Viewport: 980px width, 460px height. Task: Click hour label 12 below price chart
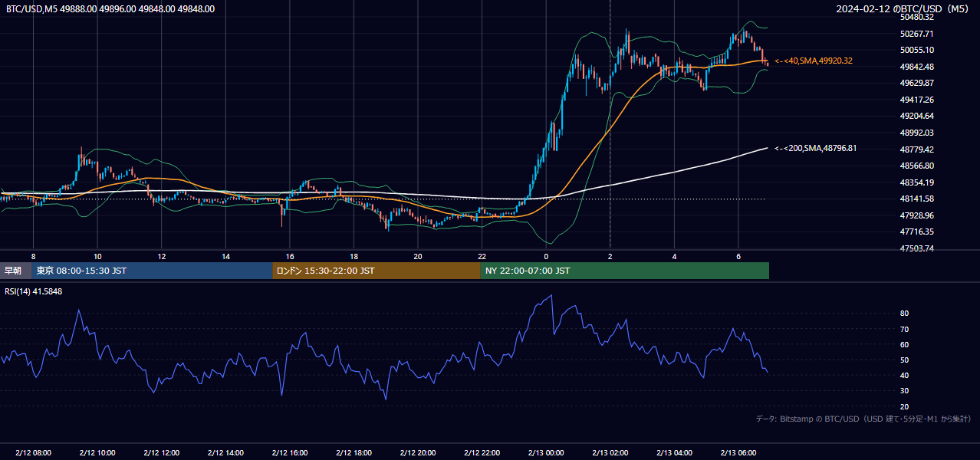click(x=162, y=256)
